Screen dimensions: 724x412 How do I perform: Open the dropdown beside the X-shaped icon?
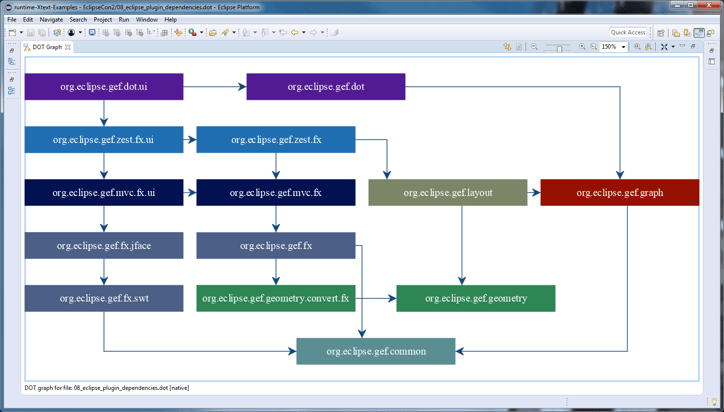pos(673,47)
